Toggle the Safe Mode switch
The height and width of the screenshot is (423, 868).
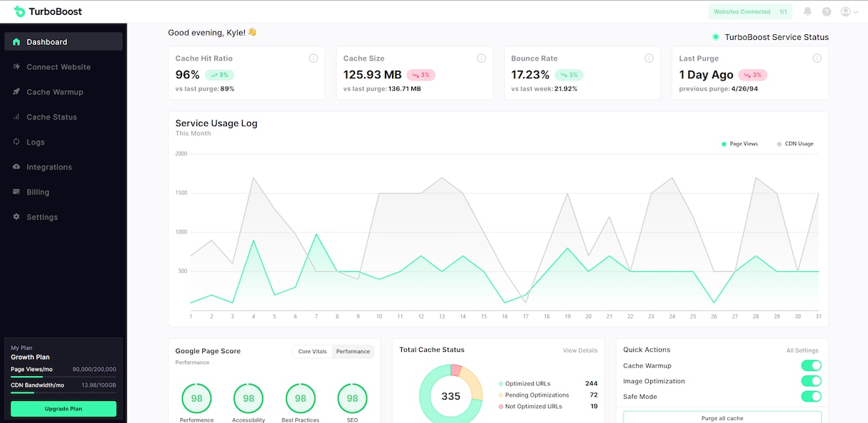[811, 397]
